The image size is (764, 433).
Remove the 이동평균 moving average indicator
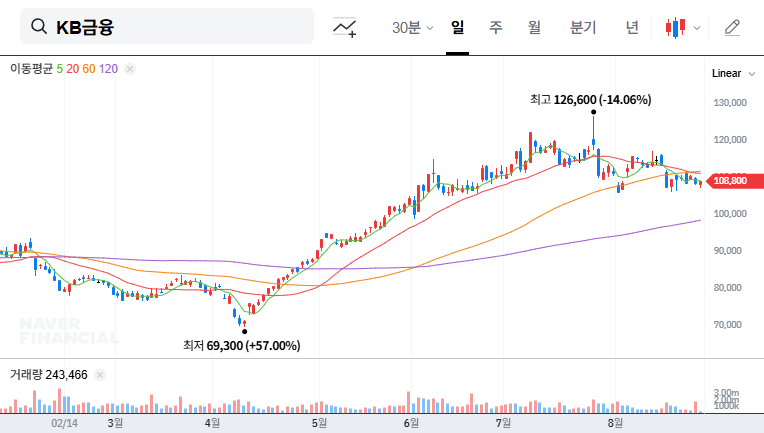pyautogui.click(x=130, y=69)
